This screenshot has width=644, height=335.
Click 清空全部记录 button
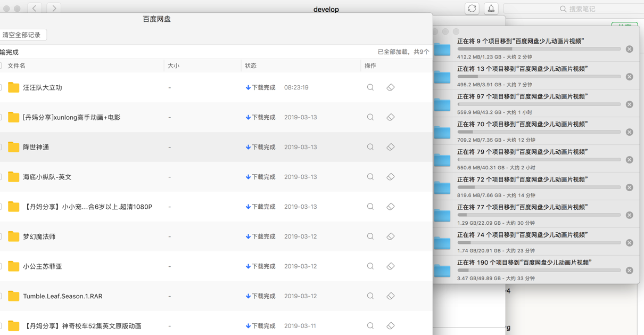click(x=22, y=35)
